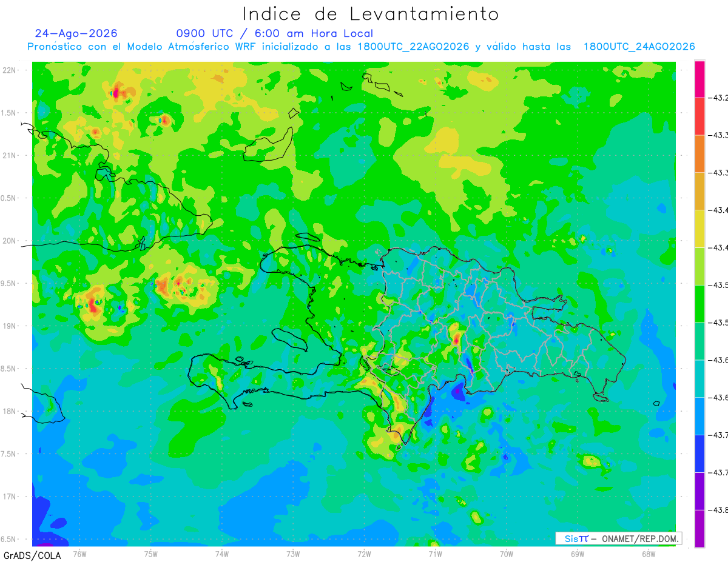Click the '73W' longitude label

tap(293, 554)
